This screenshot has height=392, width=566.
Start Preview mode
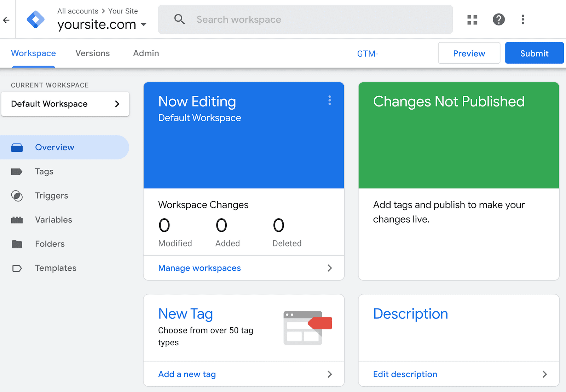point(469,53)
